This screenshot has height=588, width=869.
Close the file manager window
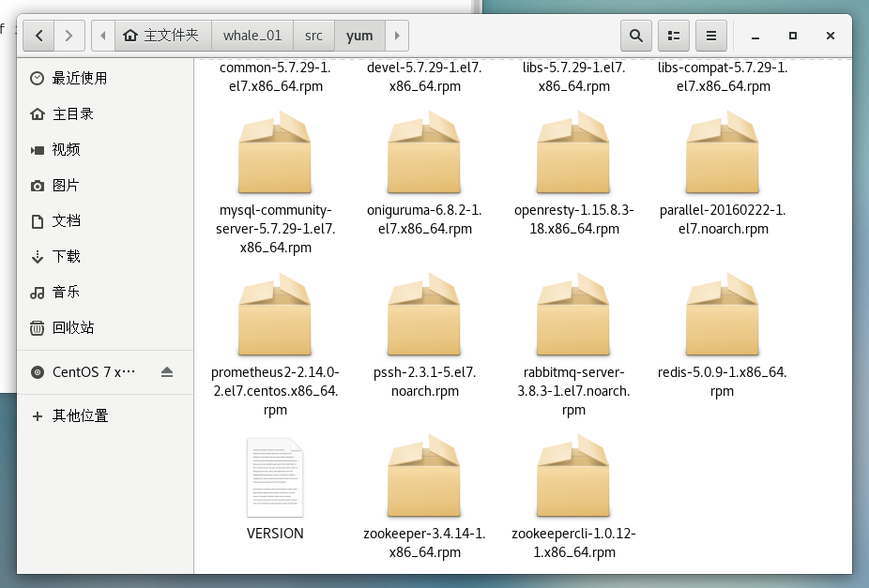pos(831,36)
